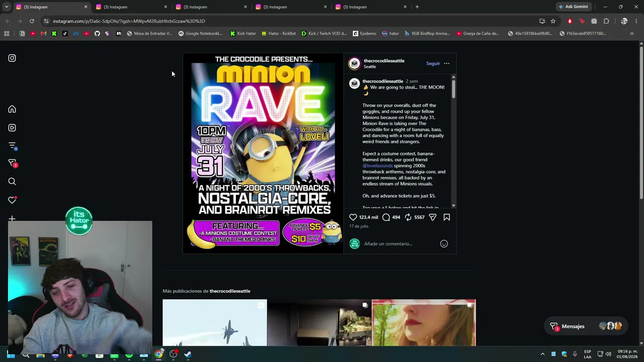The image size is (644, 362).
Task: Open the taskbar clock and date
Action: (x=627, y=354)
